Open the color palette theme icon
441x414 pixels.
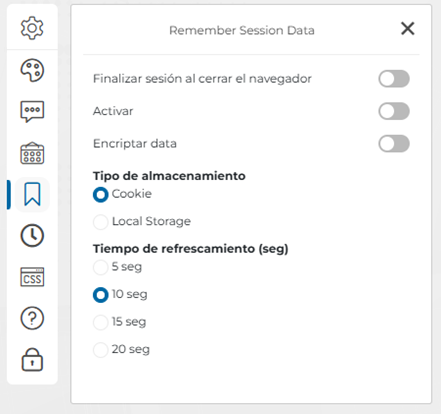coord(32,70)
